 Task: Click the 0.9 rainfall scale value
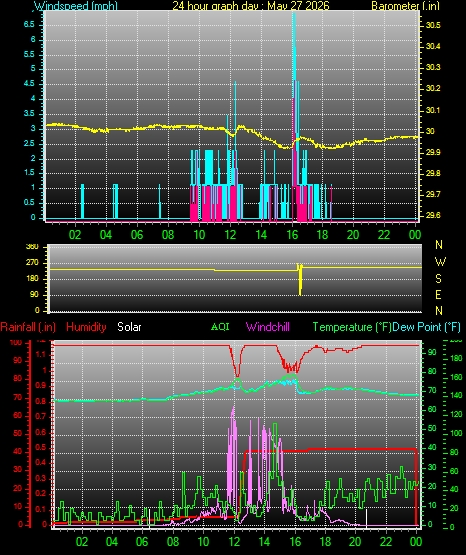pyautogui.click(x=41, y=385)
